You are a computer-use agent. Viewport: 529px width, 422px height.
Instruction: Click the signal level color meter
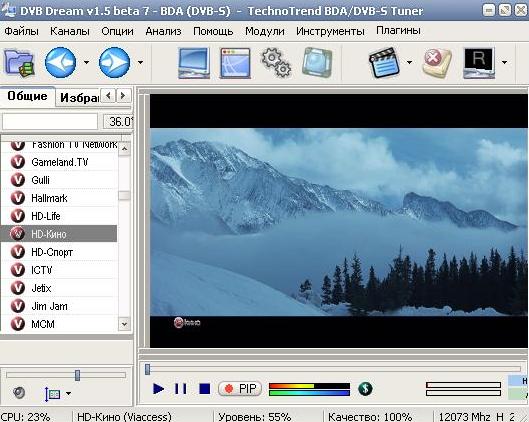[309, 389]
